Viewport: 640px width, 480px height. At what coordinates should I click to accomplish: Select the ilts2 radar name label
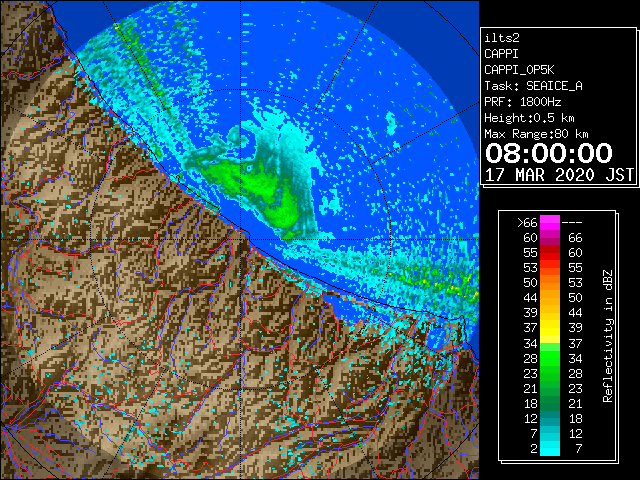[x=502, y=38]
